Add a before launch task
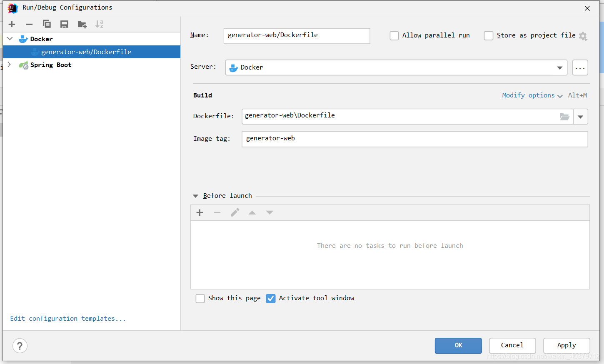 point(200,213)
